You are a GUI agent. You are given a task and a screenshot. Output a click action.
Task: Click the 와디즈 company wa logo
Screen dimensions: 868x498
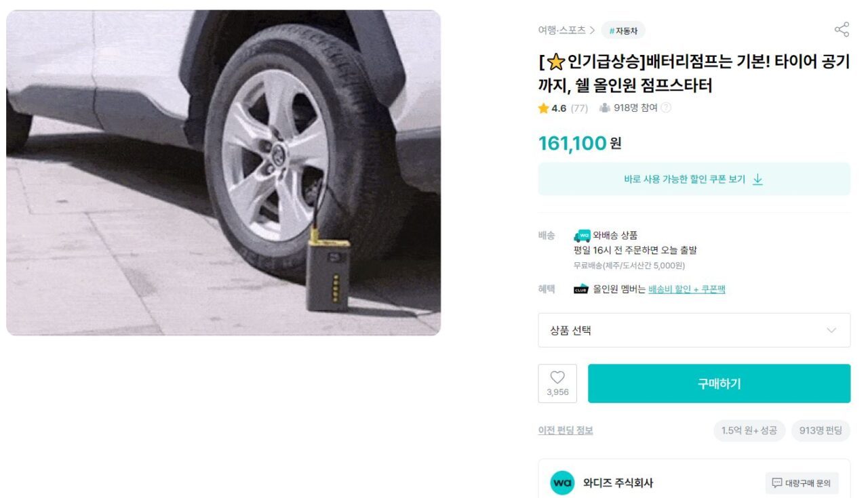(562, 482)
